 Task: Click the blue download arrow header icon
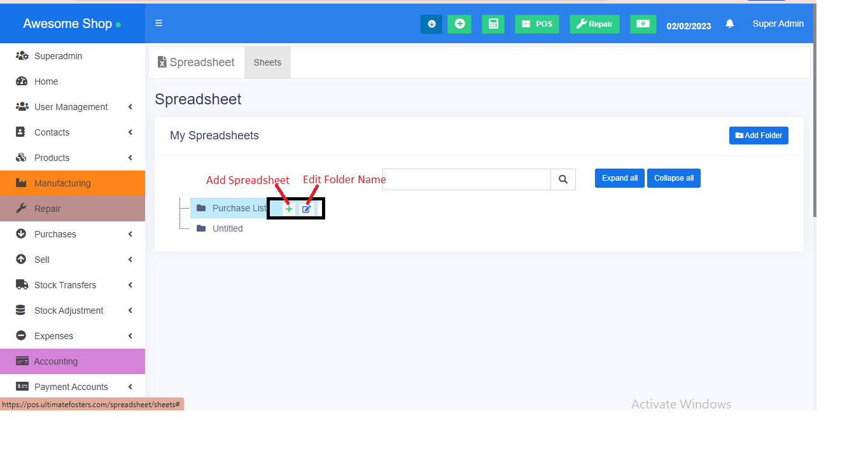[431, 24]
